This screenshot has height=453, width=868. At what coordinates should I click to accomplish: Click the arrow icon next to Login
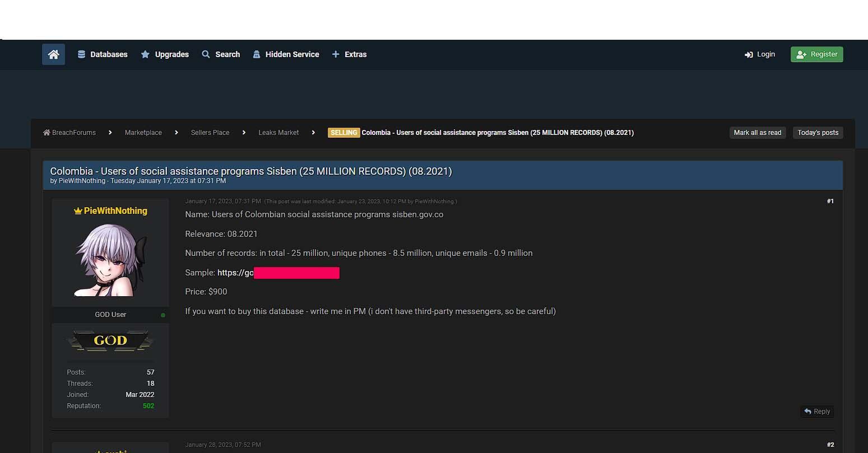(749, 54)
